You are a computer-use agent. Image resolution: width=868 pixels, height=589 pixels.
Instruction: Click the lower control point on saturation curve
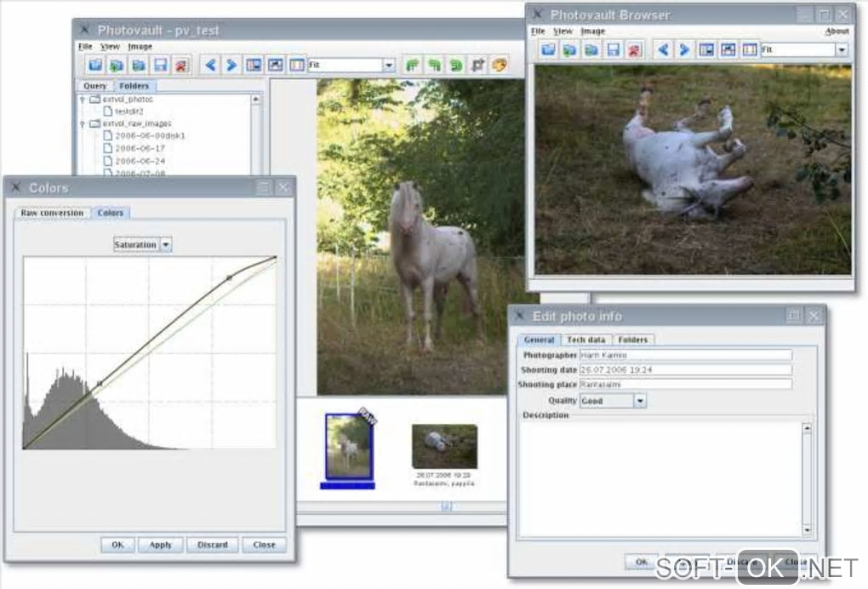pos(100,383)
